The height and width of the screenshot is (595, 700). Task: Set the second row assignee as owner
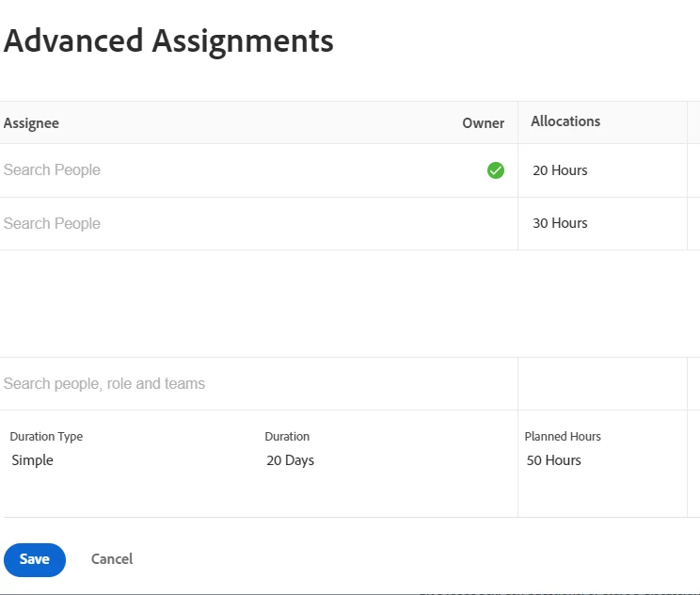pos(496,224)
